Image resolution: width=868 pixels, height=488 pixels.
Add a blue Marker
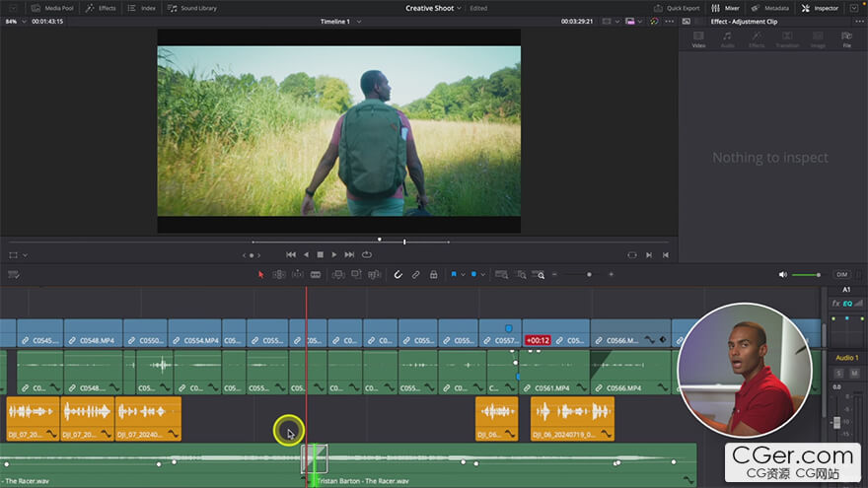[x=473, y=274]
